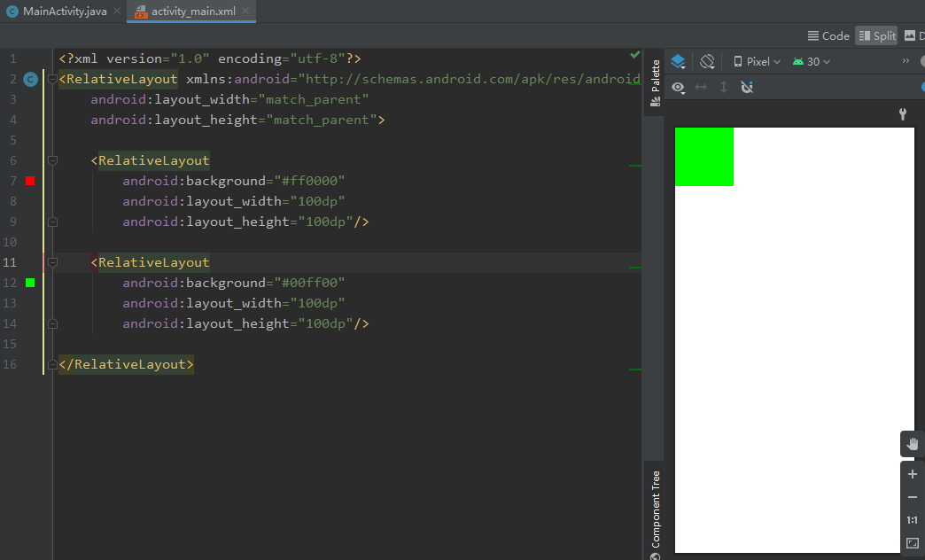This screenshot has width=925, height=560.
Task: Open the Pixel device dropdown
Action: pos(757,61)
